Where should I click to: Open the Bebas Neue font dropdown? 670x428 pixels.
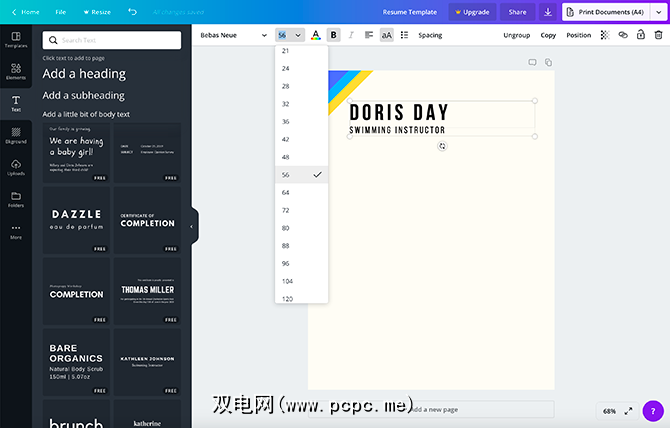click(233, 35)
